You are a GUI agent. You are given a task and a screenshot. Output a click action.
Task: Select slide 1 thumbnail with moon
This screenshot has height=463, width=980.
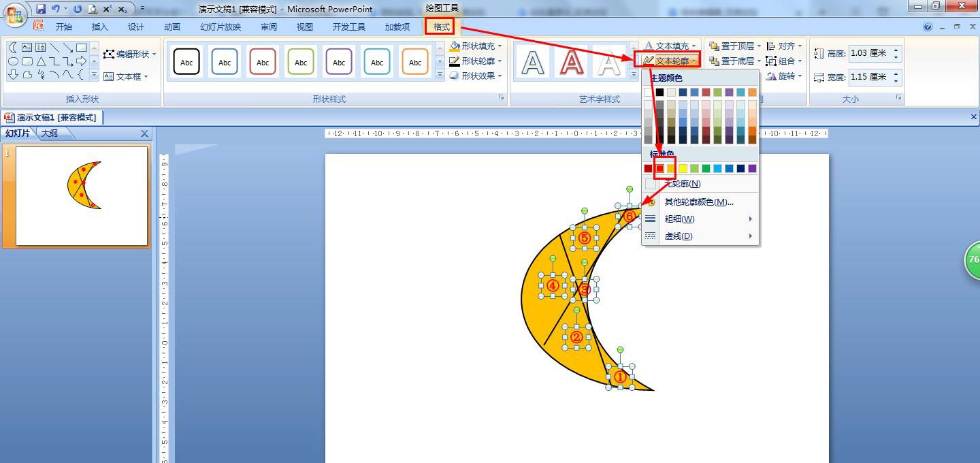[x=82, y=195]
